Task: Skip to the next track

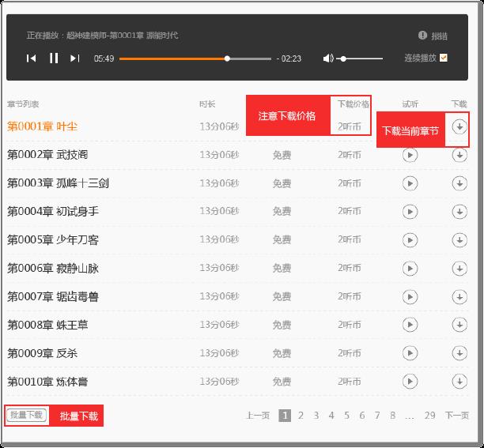Action: coord(75,58)
